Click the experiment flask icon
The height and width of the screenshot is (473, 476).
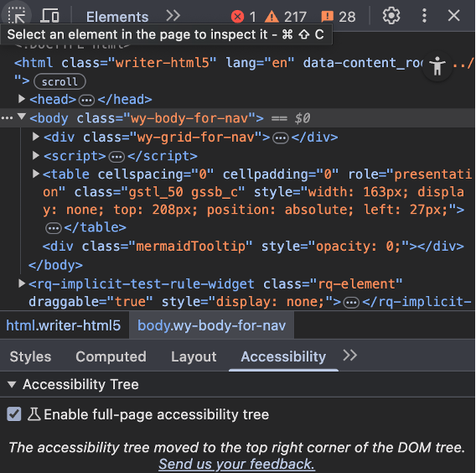pos(34,414)
